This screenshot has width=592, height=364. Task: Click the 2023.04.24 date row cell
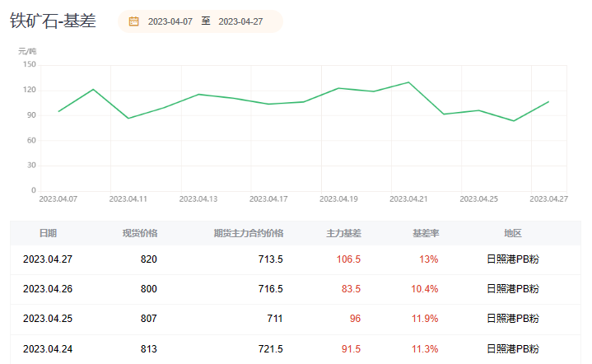point(48,349)
